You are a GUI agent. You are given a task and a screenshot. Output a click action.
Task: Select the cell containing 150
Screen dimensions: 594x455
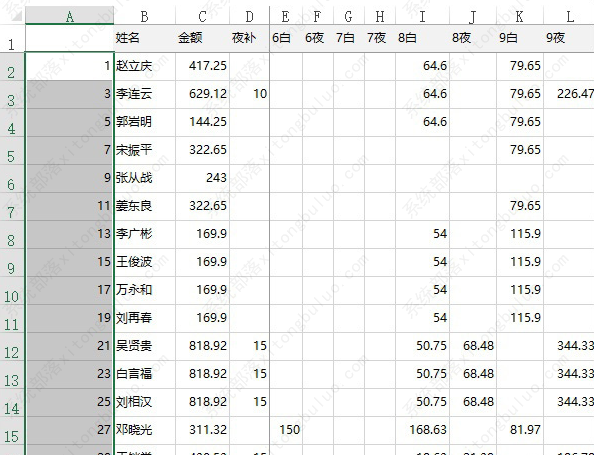pyautogui.click(x=286, y=431)
